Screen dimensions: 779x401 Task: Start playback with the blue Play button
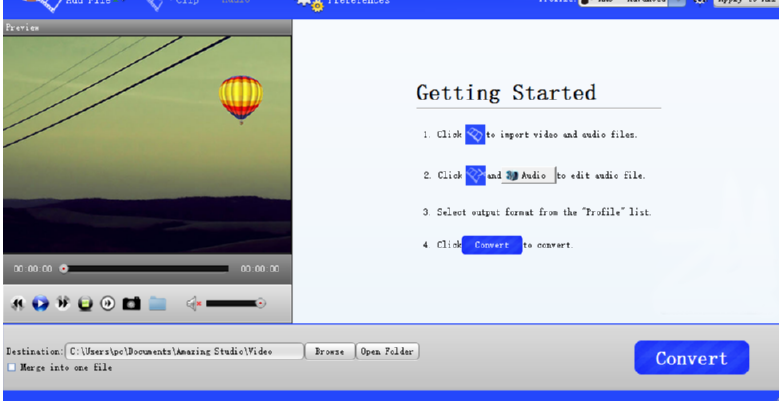[x=40, y=303]
